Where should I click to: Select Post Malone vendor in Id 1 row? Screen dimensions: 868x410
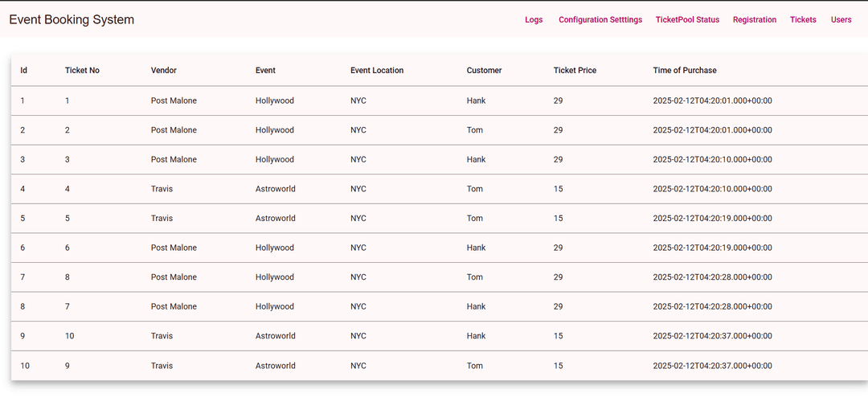(174, 100)
